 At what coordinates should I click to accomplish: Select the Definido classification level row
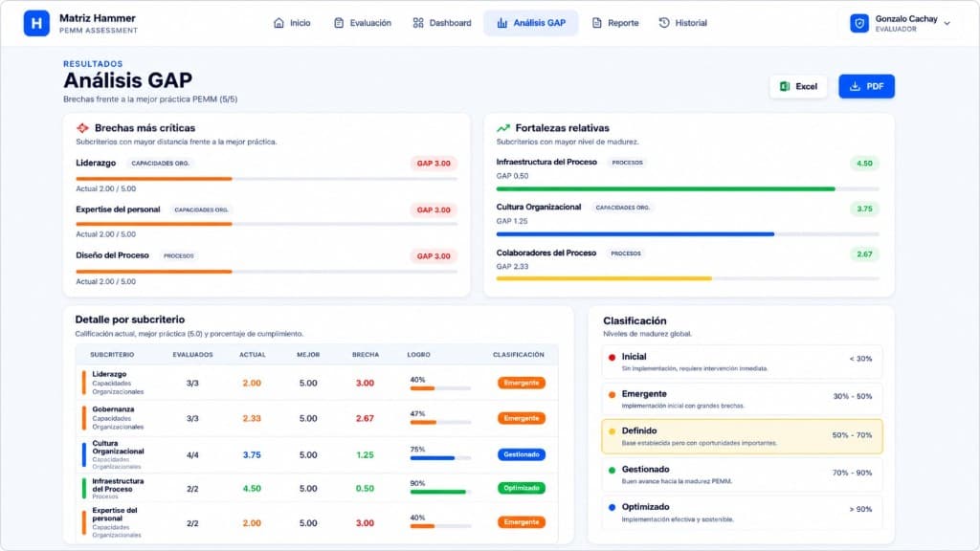(x=742, y=436)
